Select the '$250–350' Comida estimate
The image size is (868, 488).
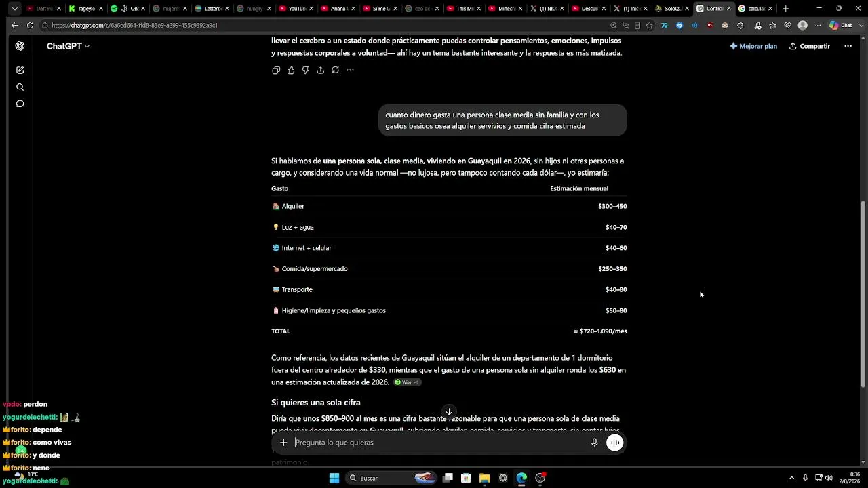tap(612, 269)
